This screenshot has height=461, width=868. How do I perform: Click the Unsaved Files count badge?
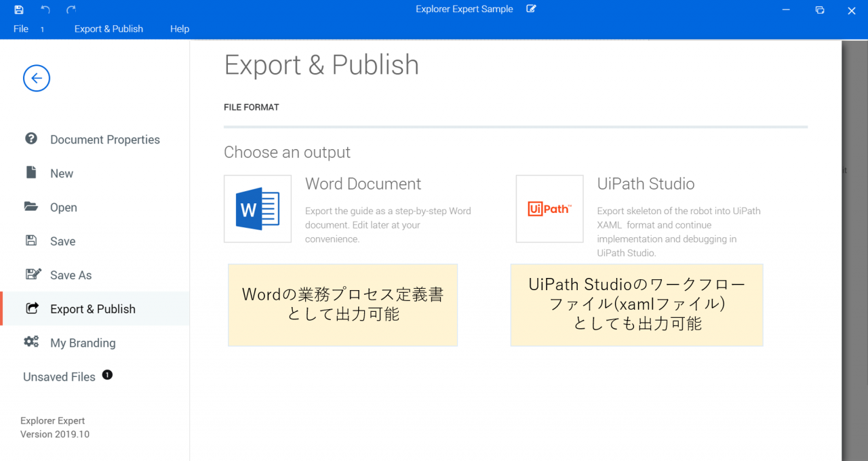tap(107, 374)
